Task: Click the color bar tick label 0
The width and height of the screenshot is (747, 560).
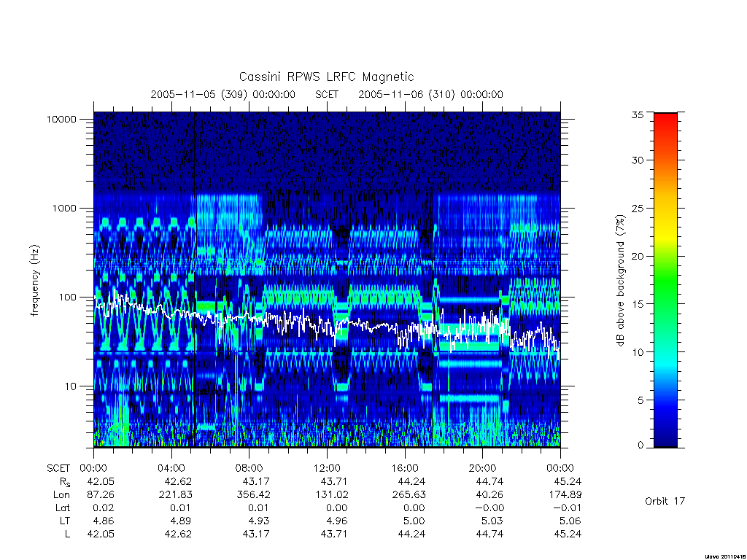Action: click(640, 446)
